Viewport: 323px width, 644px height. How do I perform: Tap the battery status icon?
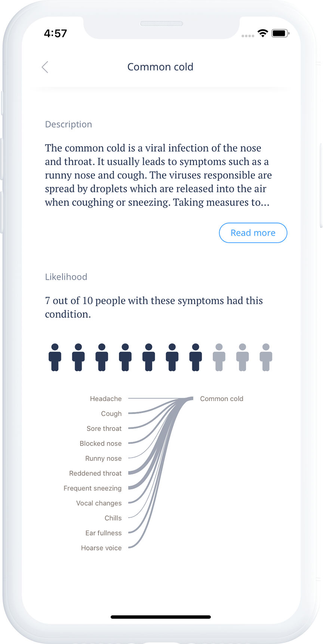[x=280, y=33]
